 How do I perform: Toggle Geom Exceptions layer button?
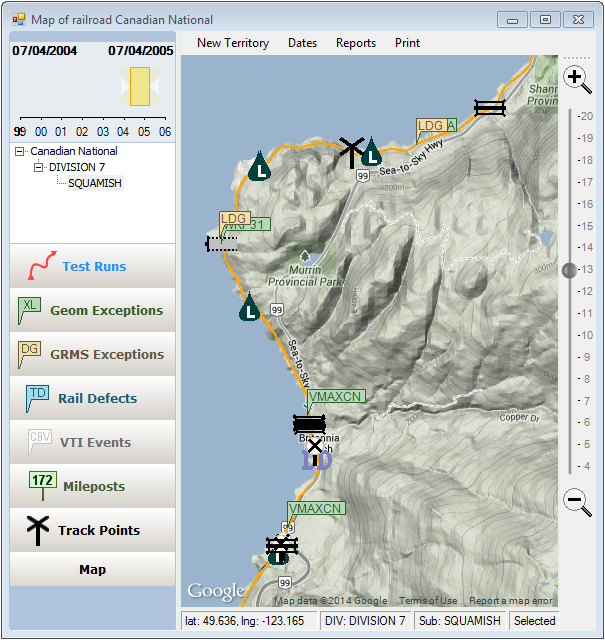pyautogui.click(x=93, y=310)
